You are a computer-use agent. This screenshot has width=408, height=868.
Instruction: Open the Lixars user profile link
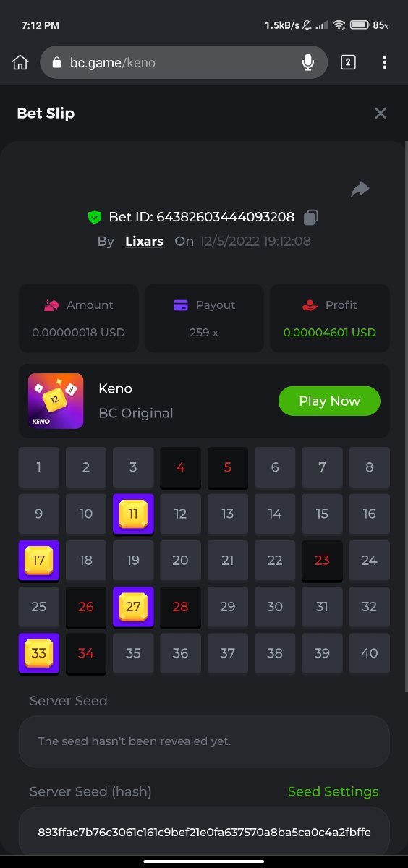coord(144,241)
